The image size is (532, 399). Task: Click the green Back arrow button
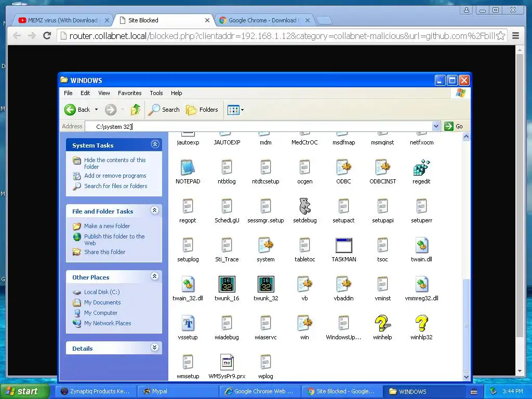70,110
